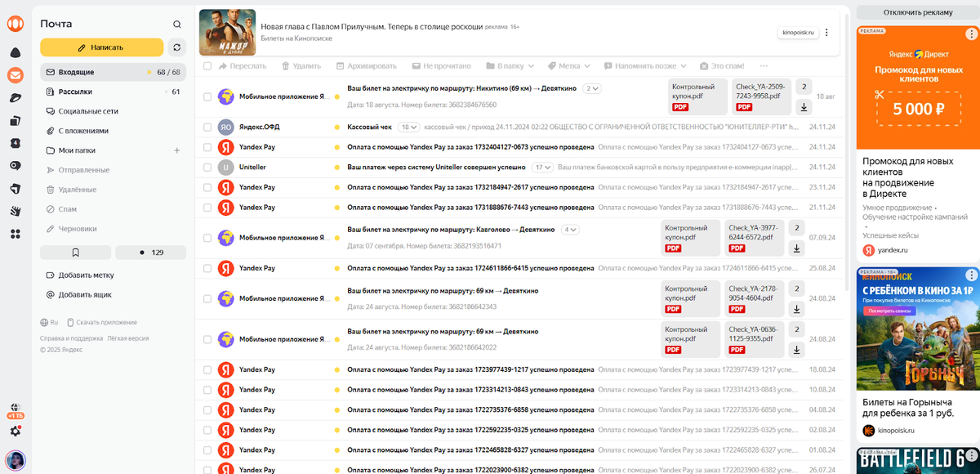Show attachment count 2 on the 18 авг email
The image size is (980, 474).
pos(804,87)
